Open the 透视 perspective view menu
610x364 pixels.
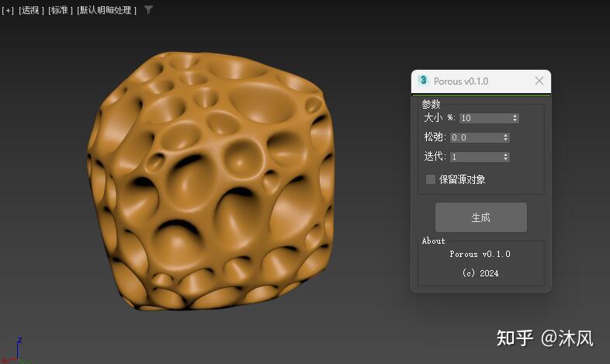(x=31, y=11)
